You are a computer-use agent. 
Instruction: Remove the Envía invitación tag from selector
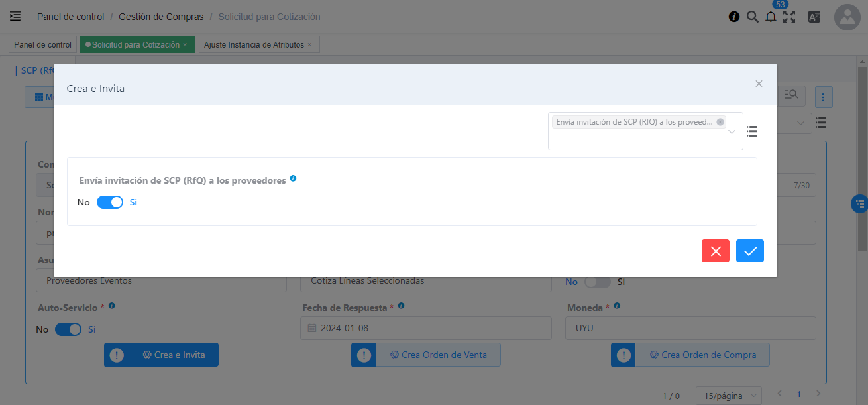pos(720,122)
